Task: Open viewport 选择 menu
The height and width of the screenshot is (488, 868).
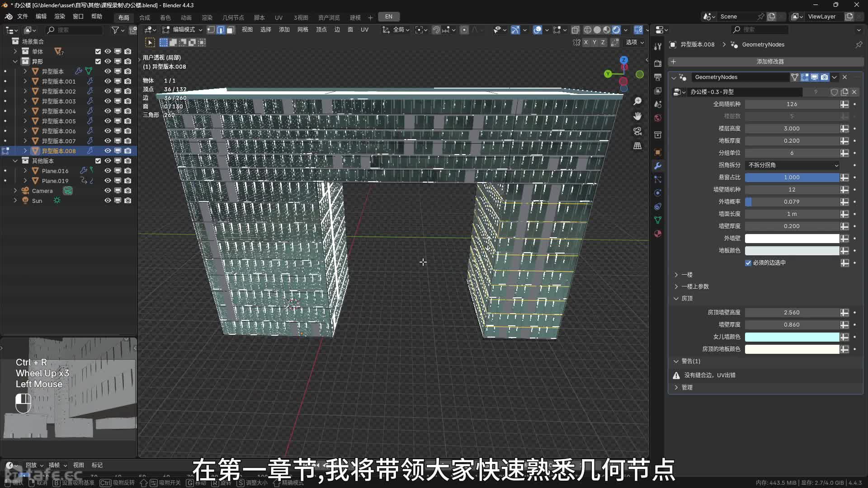Action: 265,30
